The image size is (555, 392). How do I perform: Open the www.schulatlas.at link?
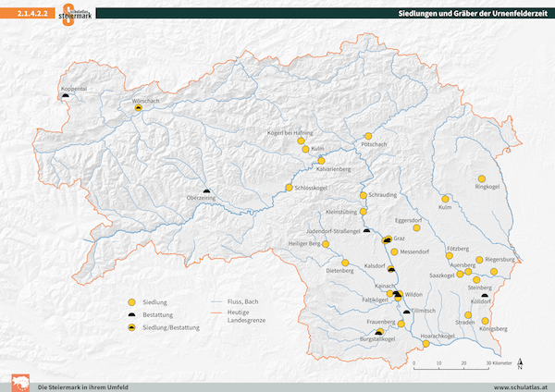pyautogui.click(x=520, y=387)
